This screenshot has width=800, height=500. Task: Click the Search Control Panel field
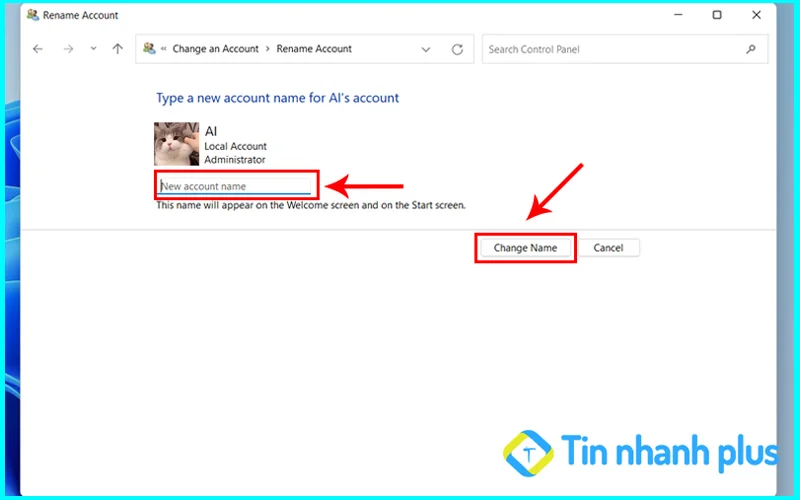pos(625,49)
